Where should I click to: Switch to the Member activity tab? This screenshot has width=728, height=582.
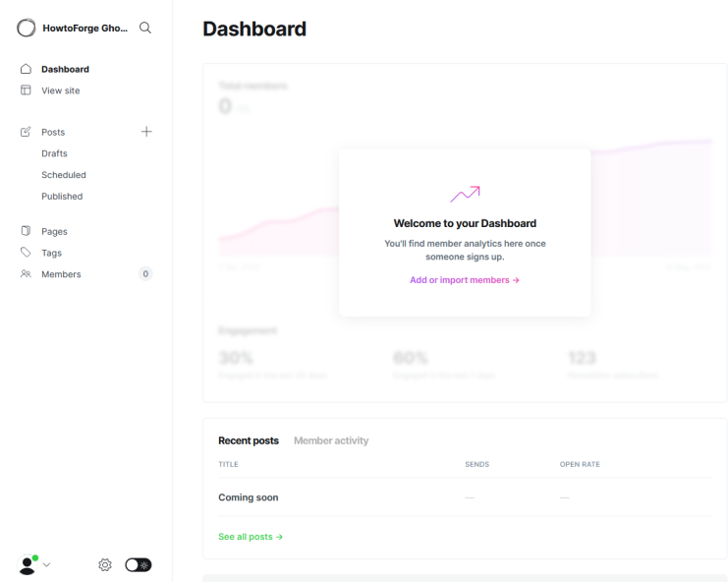331,440
